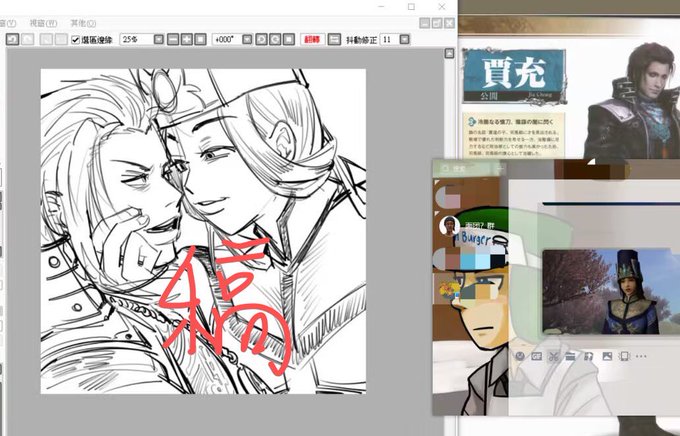Image resolution: width=680 pixels, height=436 pixels.
Task: Click the 抖動修正 value field showing 11
Action: coord(389,39)
